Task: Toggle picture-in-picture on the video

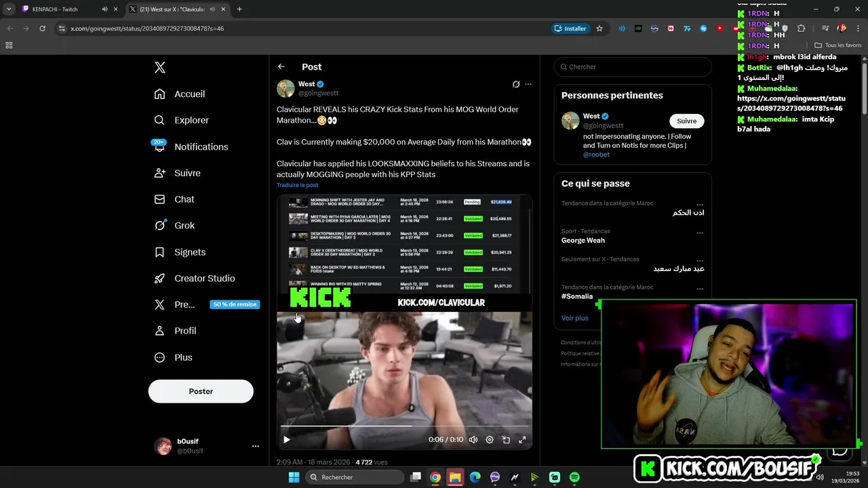Action: pos(506,439)
